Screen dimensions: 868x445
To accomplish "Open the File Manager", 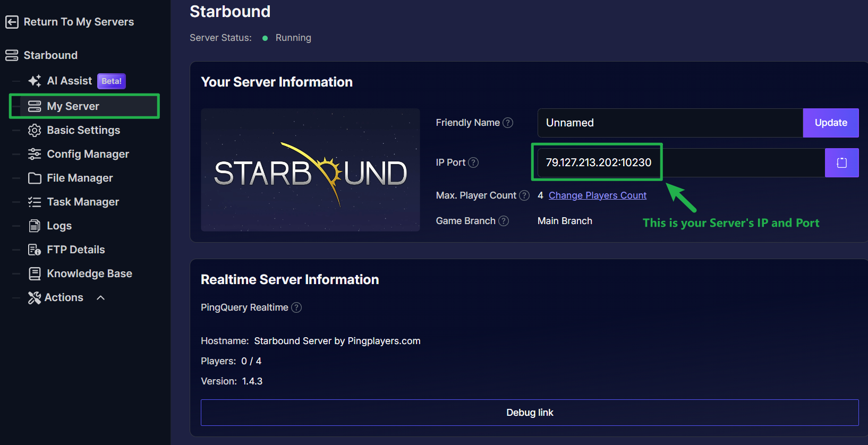I will (80, 178).
